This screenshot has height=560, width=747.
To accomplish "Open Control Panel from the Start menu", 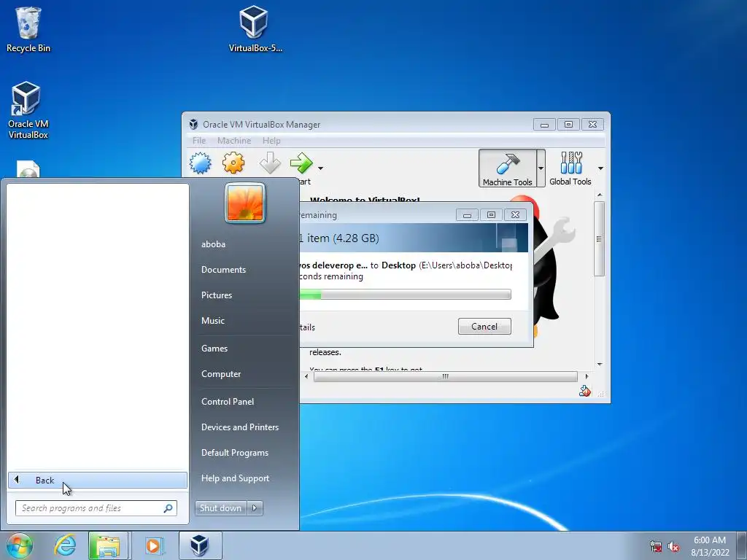I will pos(228,402).
